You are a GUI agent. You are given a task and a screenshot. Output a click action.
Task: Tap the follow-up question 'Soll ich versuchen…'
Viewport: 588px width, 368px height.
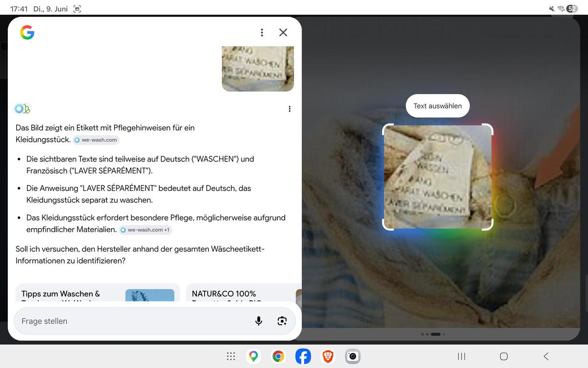coord(140,255)
